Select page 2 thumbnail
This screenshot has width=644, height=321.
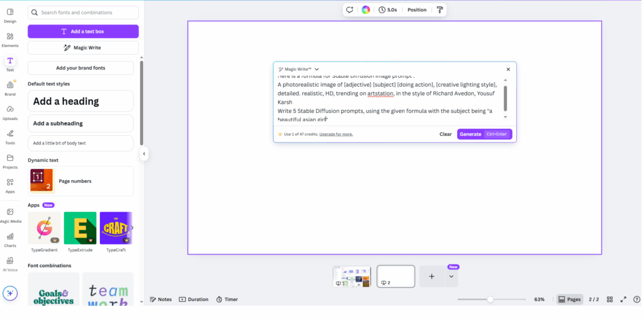[x=396, y=276]
